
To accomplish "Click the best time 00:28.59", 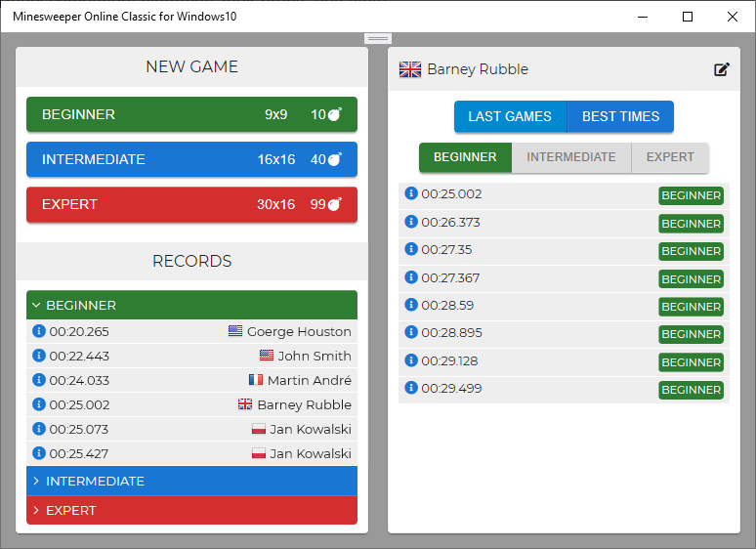I will (x=447, y=305).
